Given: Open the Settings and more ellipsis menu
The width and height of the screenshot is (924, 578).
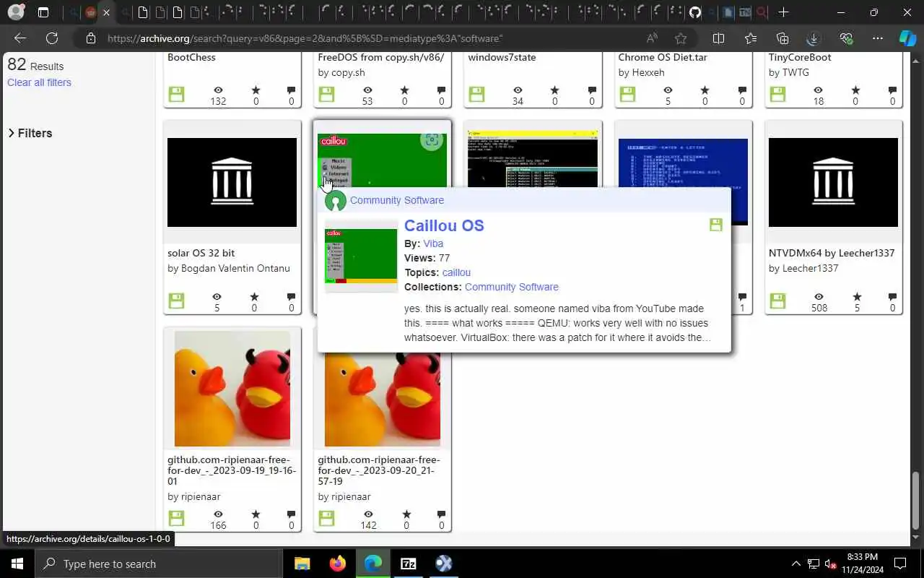Looking at the screenshot, I should (878, 38).
